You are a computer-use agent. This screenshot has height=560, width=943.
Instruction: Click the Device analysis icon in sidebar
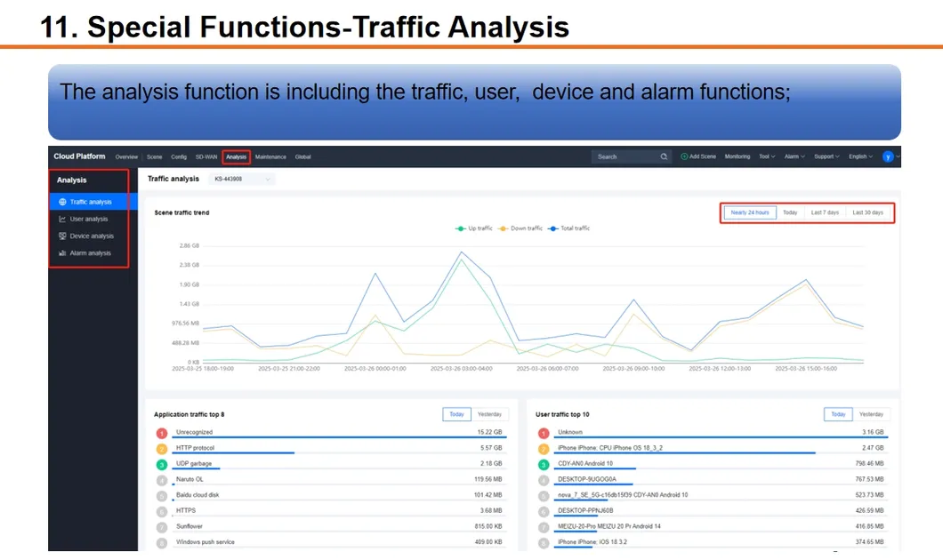pos(62,236)
